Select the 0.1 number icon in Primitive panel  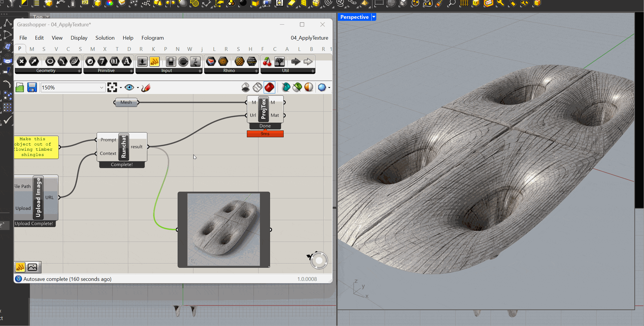pyautogui.click(x=114, y=61)
